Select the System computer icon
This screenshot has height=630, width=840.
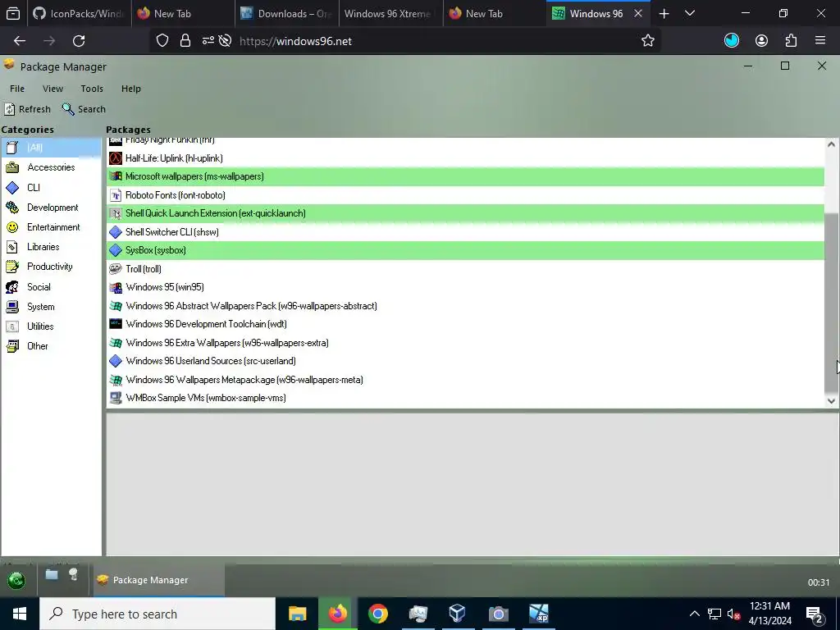pos(12,307)
